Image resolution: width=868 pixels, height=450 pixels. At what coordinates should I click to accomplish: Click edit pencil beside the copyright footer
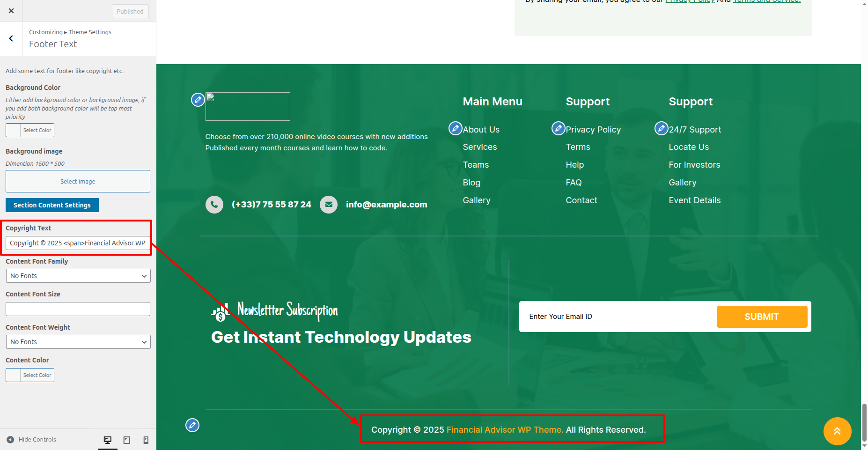pyautogui.click(x=192, y=425)
